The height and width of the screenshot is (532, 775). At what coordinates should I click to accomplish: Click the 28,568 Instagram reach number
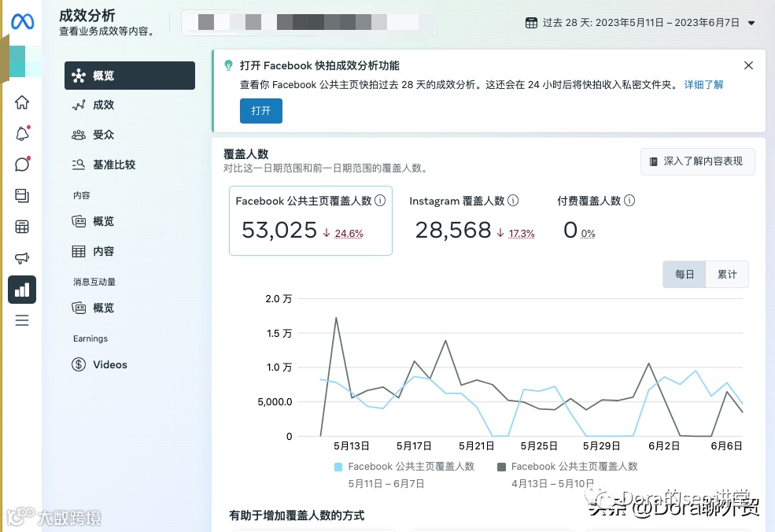(x=452, y=230)
